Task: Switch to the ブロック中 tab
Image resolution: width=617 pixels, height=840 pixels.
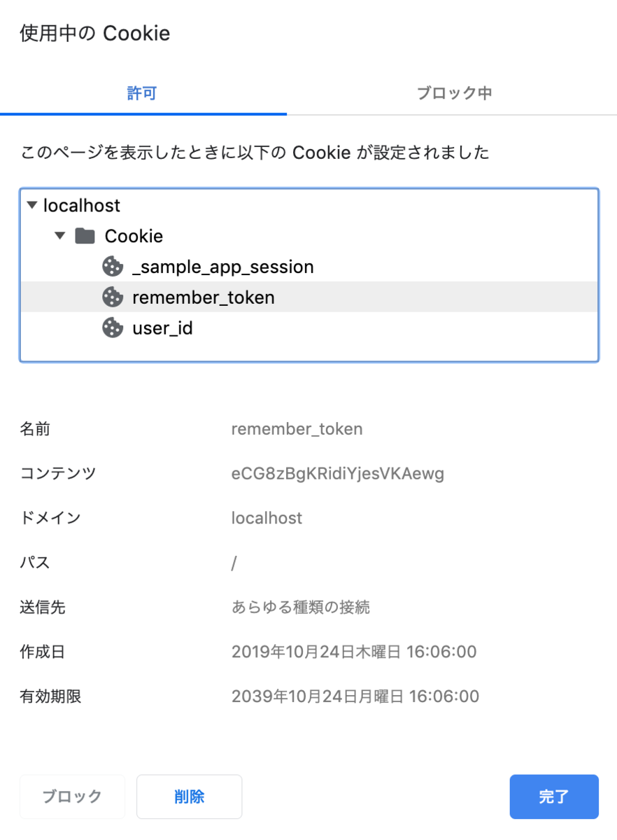Action: pyautogui.click(x=453, y=92)
